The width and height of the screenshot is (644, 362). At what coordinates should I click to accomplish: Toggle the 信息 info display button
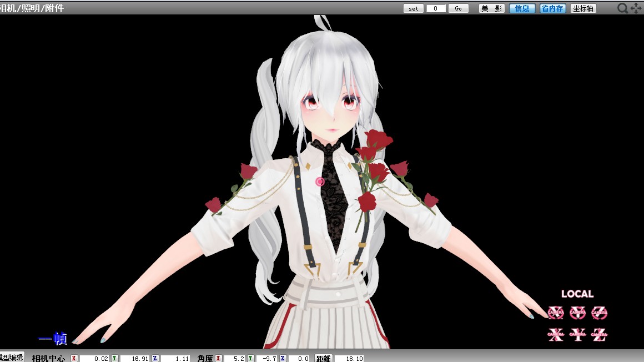tap(522, 8)
